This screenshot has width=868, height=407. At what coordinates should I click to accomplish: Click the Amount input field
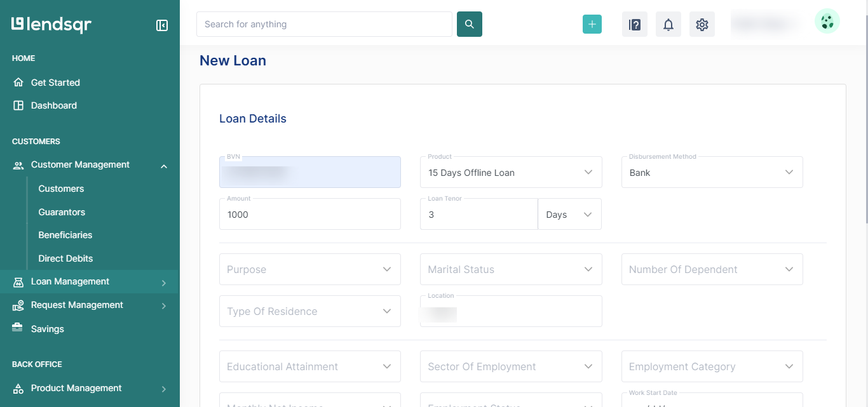310,214
